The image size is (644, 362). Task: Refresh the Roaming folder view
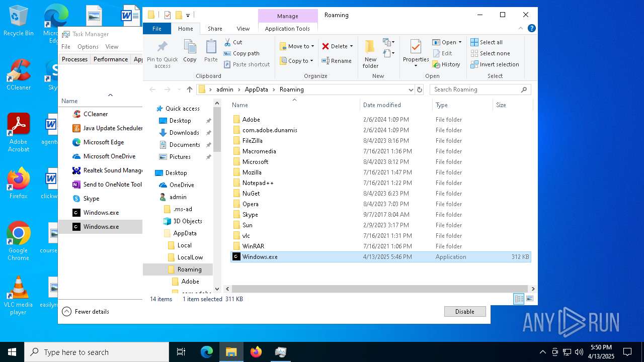point(420,89)
